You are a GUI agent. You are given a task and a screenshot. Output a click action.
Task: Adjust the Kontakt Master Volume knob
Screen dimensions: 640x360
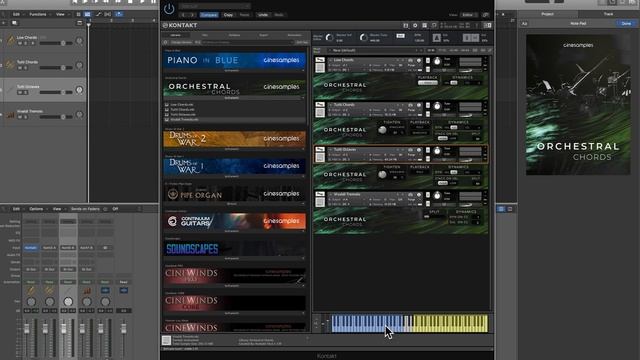point(329,38)
